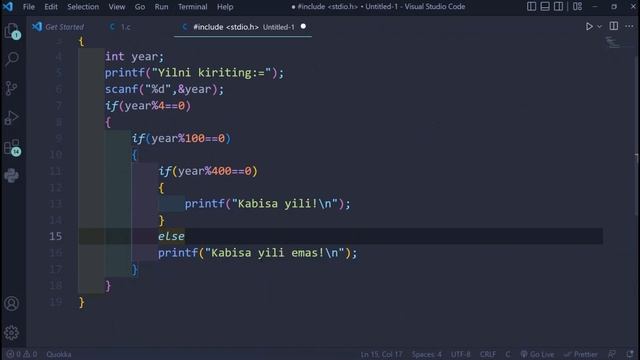Click the printf("Kabisa yili!\n"); line
Image resolution: width=640 pixels, height=360 pixels.
(x=267, y=203)
